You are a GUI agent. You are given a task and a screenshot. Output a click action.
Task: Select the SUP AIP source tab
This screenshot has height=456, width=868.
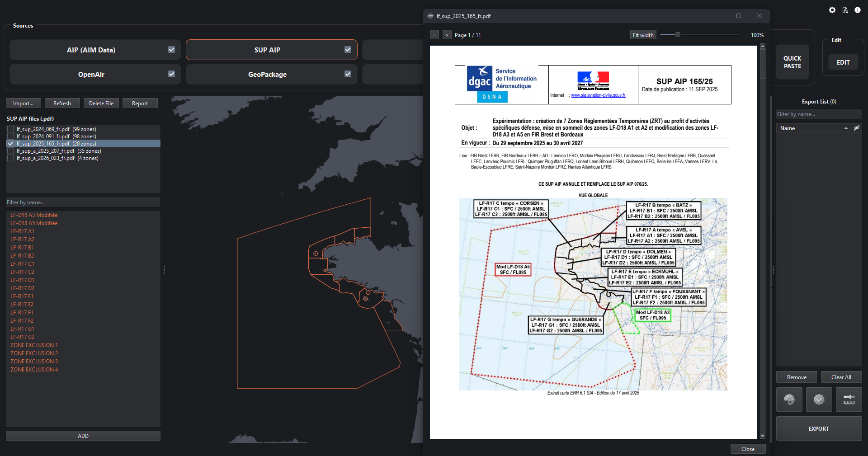point(271,50)
